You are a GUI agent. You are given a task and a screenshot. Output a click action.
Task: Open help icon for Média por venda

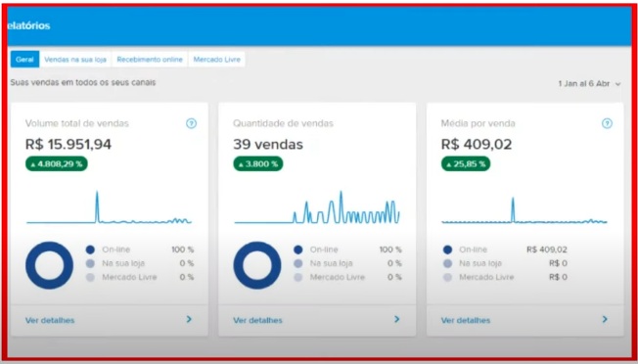point(607,123)
